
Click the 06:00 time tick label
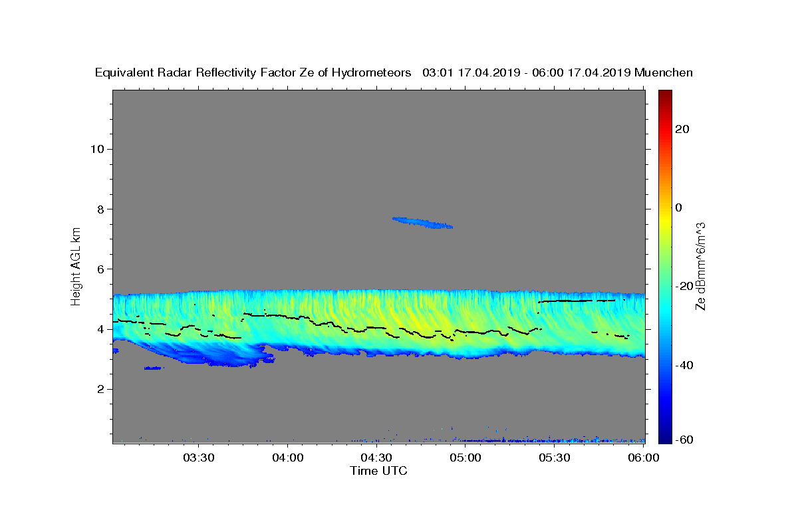pos(644,458)
